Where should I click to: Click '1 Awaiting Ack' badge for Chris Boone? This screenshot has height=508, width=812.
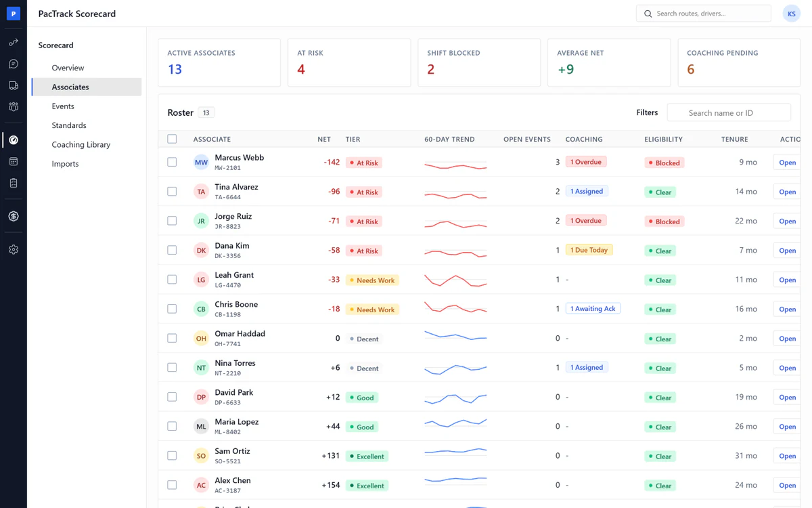(593, 308)
